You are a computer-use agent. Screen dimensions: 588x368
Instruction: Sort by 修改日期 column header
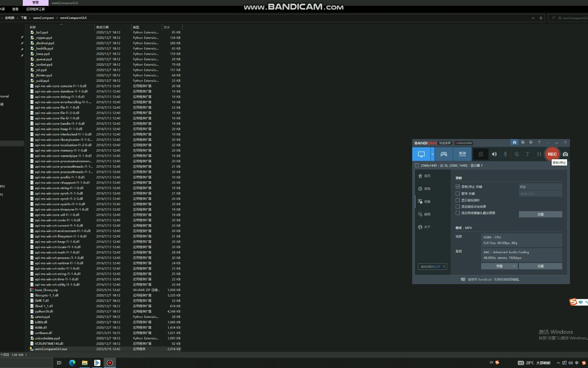pos(113,27)
